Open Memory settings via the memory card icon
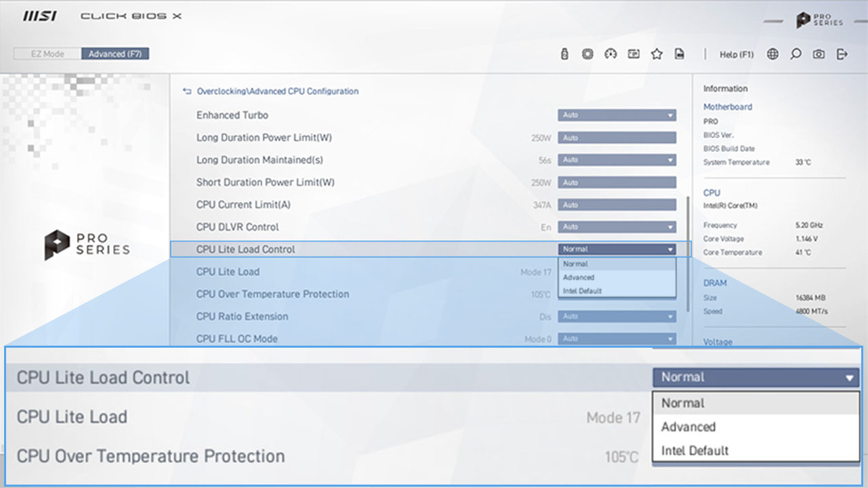Screen dimensions: 868x488 click(x=633, y=54)
